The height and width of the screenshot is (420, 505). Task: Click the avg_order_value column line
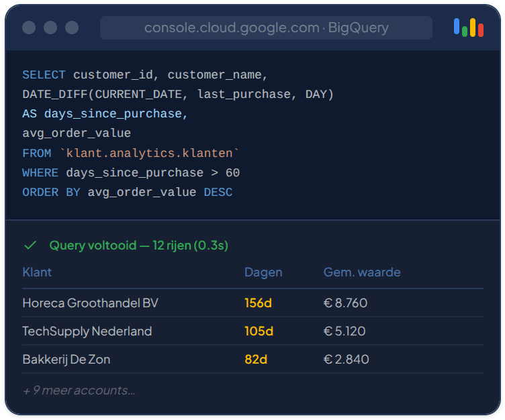click(x=77, y=134)
